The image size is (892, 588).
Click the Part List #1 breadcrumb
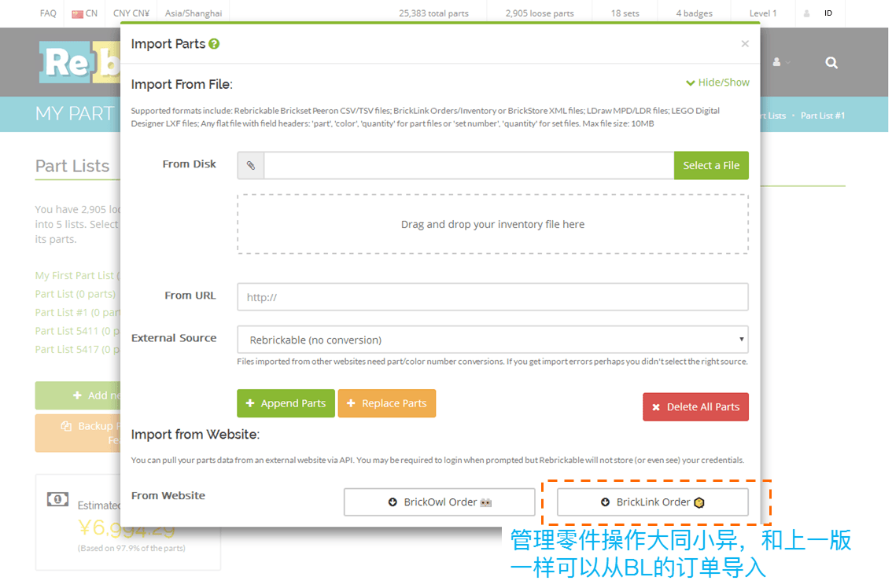coord(823,116)
